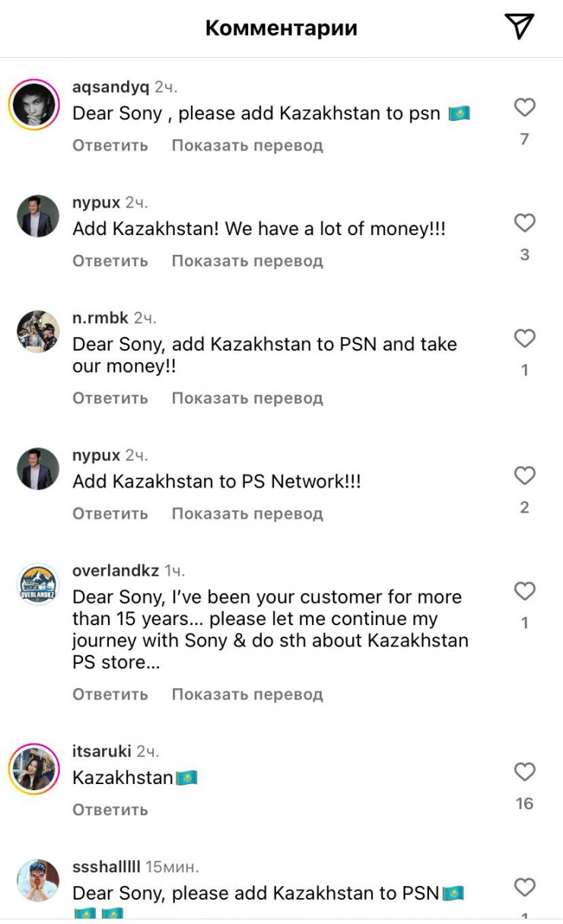563x924 pixels.
Task: Show translation for n.rmbk's comment
Action: tap(247, 398)
